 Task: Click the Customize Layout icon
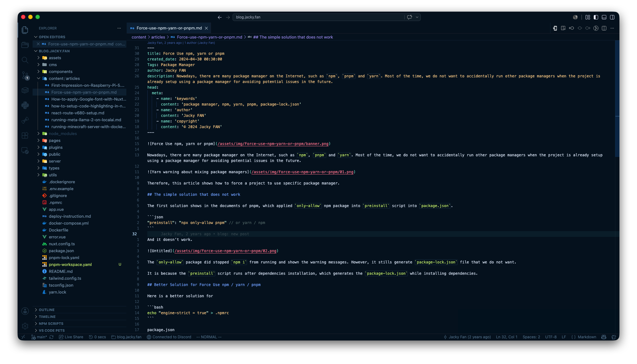click(588, 17)
